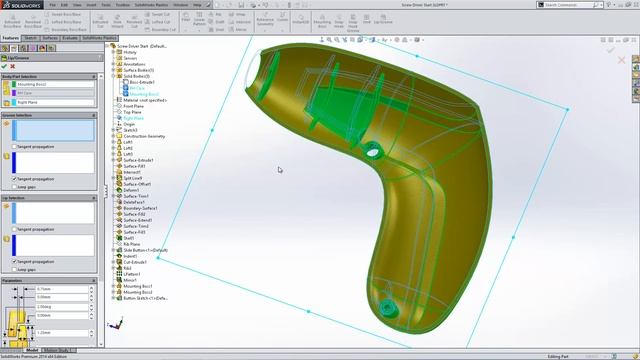Select Shell1 in the feature tree
Screen dimensions: 640x360
129,238
